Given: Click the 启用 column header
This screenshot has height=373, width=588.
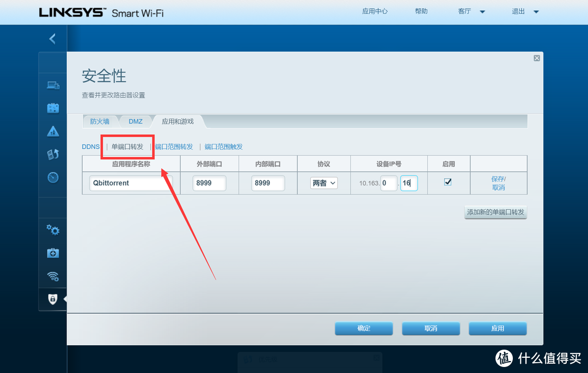Looking at the screenshot, I should click(449, 164).
